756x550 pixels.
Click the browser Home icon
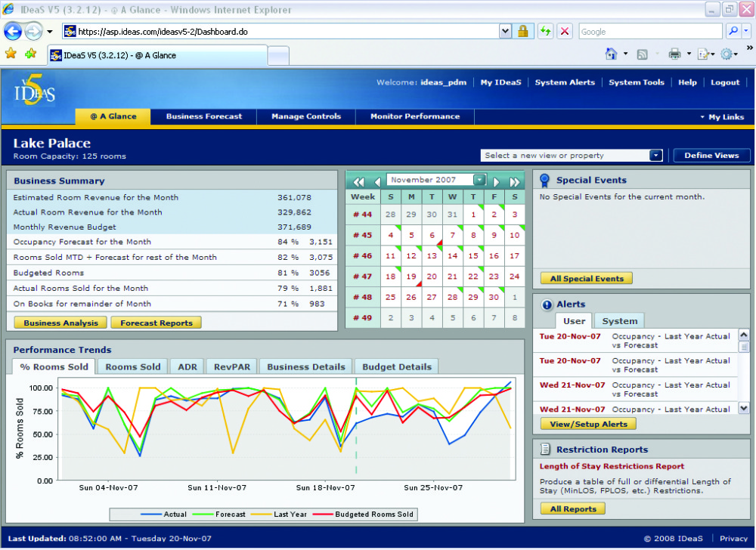(611, 54)
